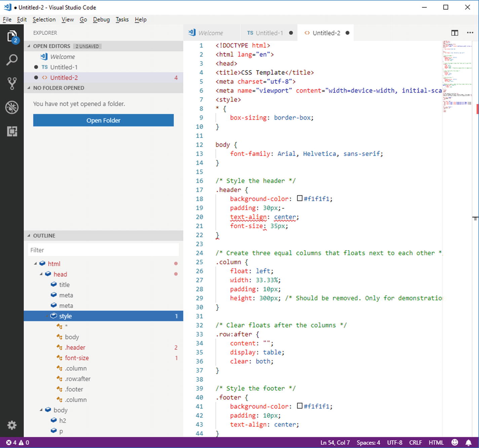Image resolution: width=479 pixels, height=448 pixels.
Task: Collapse the Open Editors section
Action: point(29,46)
